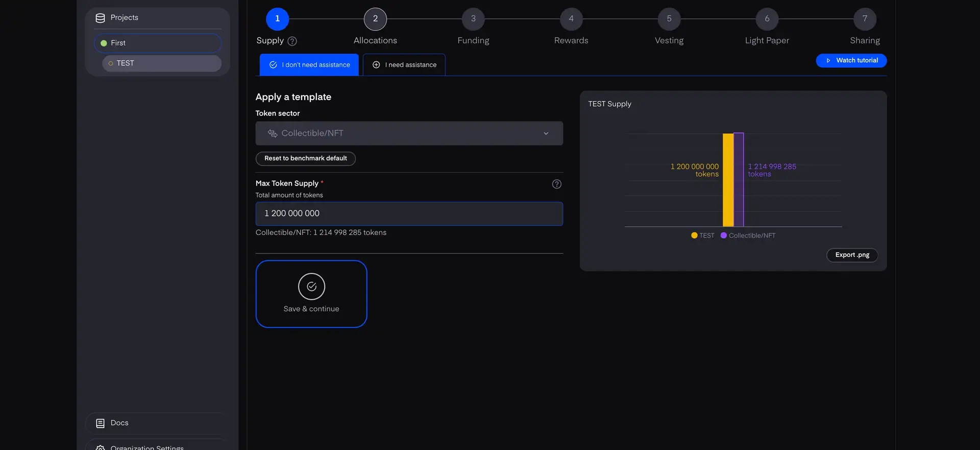980x450 pixels.
Task: Click the Export .png button
Action: 852,255
